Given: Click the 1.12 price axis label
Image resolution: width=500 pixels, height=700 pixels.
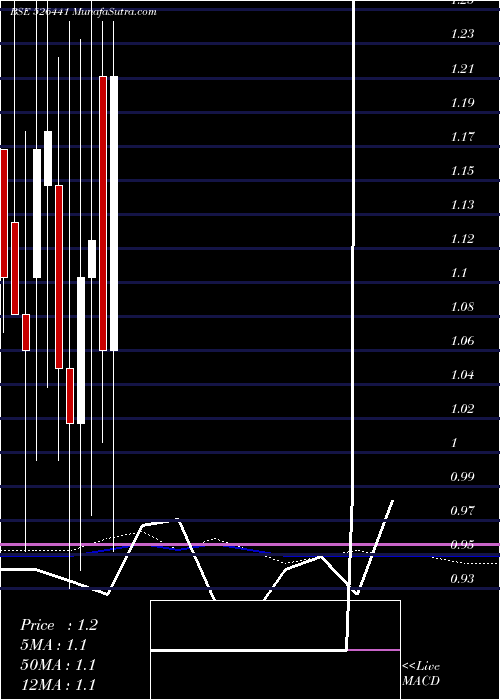Looking at the screenshot, I should (462, 238).
